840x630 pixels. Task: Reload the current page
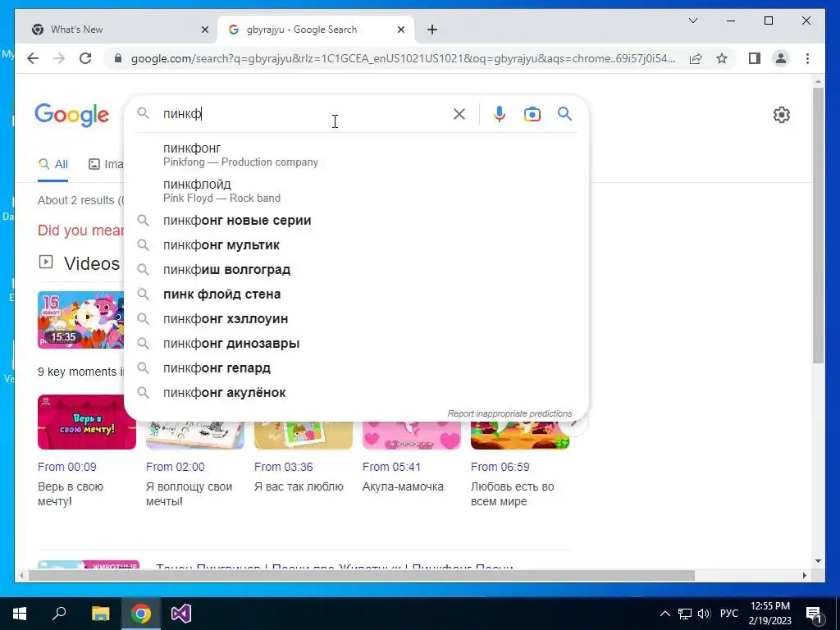point(85,58)
